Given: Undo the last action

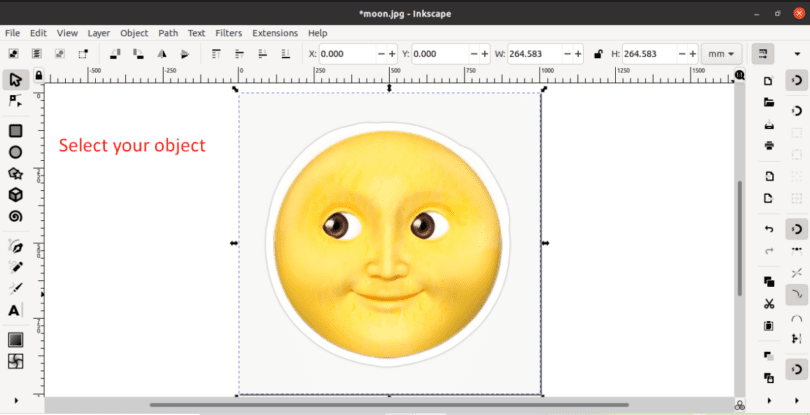Looking at the screenshot, I should point(769,229).
